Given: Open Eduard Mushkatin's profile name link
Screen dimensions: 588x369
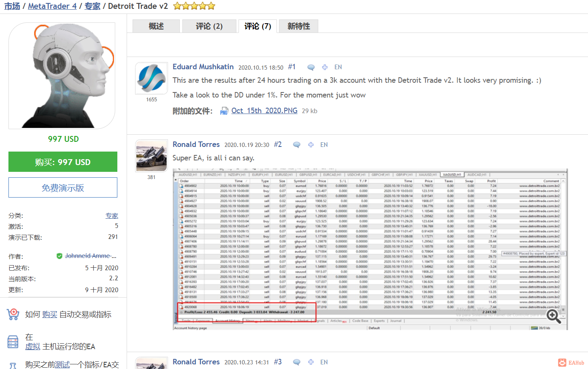Looking at the screenshot, I should [203, 67].
